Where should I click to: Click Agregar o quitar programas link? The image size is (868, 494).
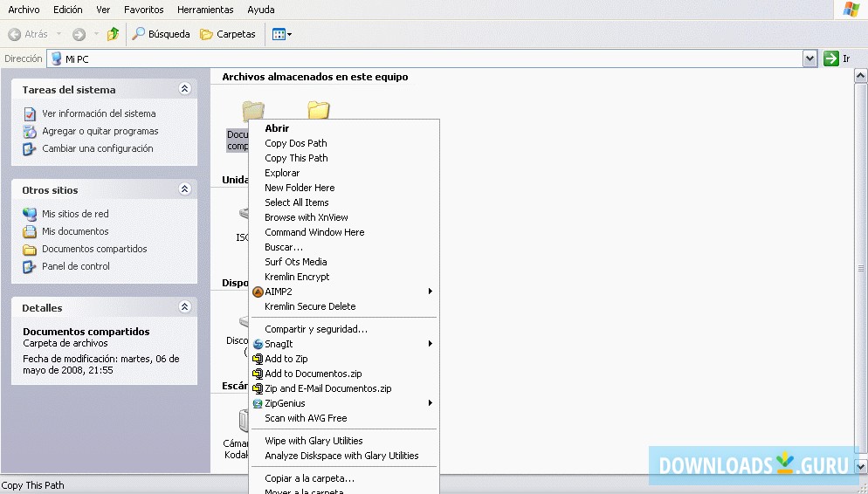tap(100, 131)
